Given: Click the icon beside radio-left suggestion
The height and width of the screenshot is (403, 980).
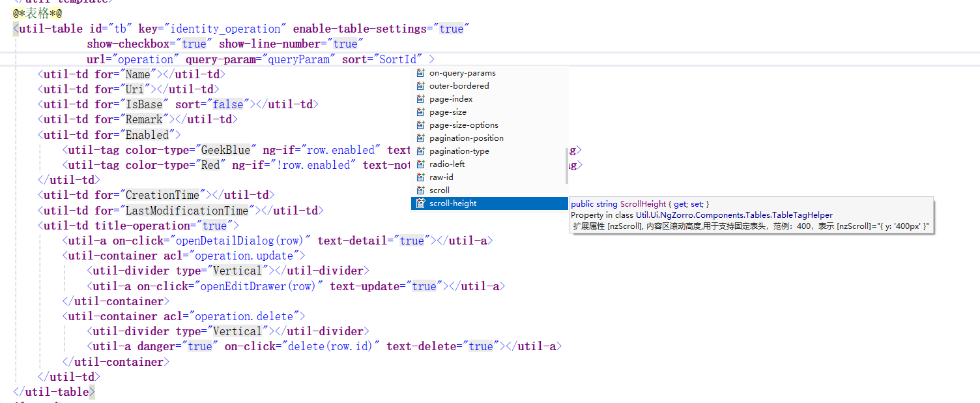Looking at the screenshot, I should pos(420,164).
